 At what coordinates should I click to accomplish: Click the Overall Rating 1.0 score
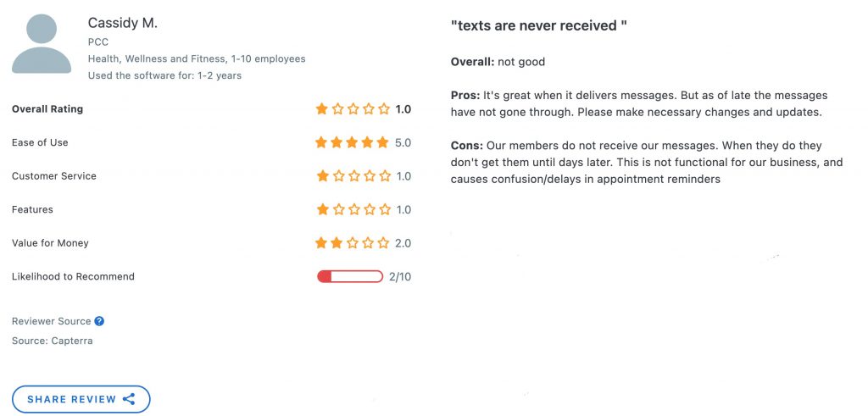403,109
